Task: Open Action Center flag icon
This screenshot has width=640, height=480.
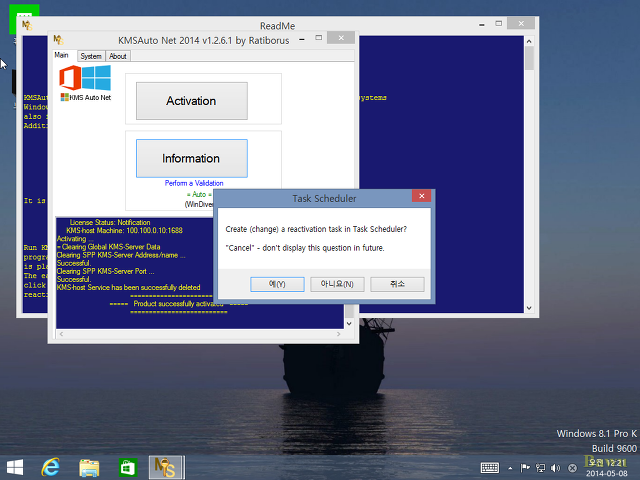Action: click(525, 468)
